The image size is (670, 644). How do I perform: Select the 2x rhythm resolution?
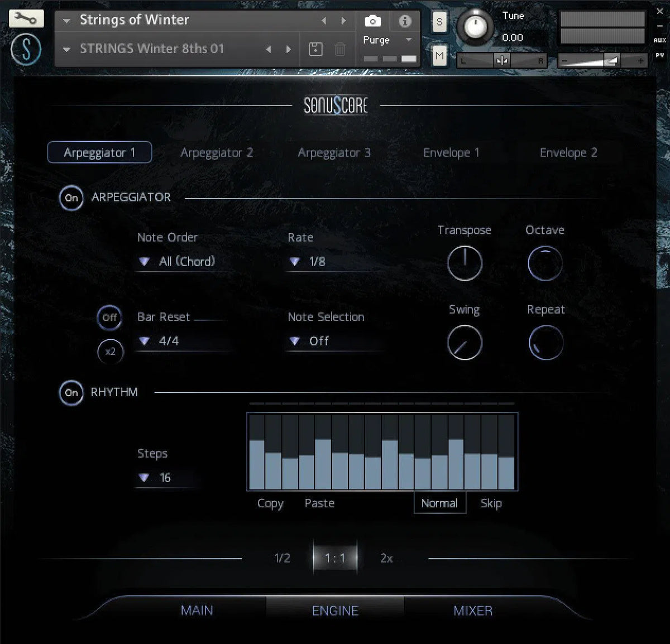pyautogui.click(x=386, y=557)
